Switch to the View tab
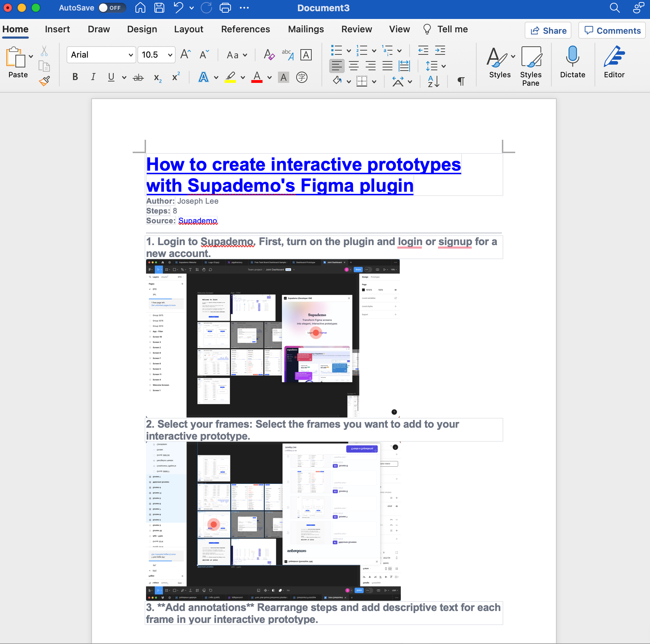 coord(399,29)
